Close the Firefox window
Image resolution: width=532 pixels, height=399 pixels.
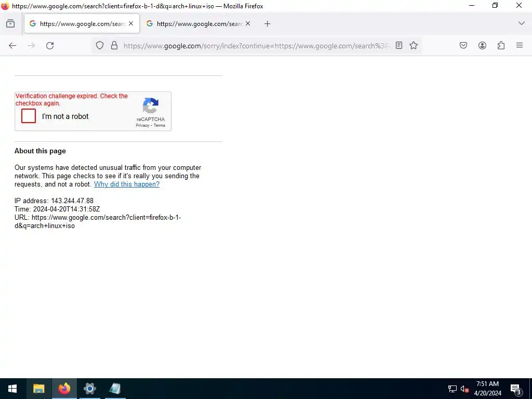point(519,6)
